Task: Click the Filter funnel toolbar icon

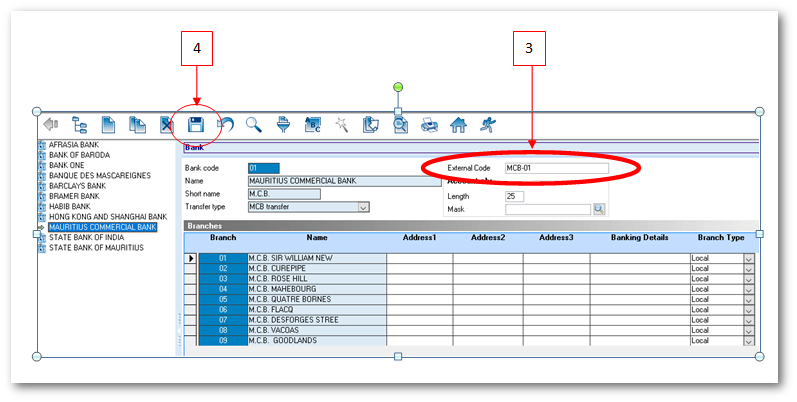Action: pos(283,125)
